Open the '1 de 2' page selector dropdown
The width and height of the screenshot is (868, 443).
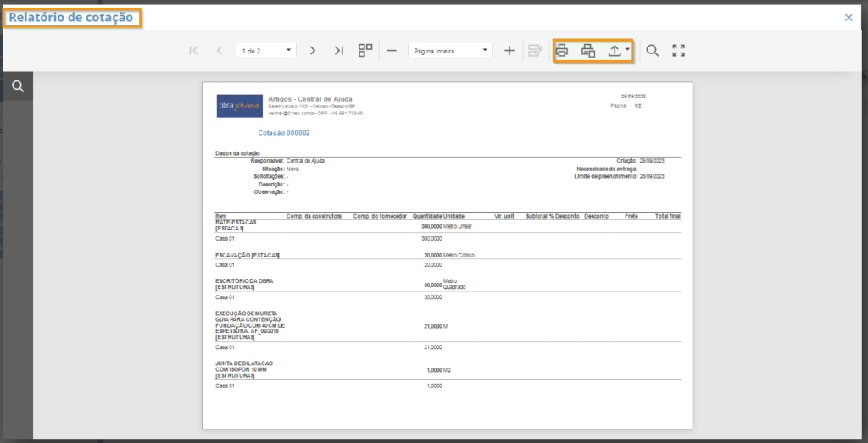pyautogui.click(x=265, y=50)
